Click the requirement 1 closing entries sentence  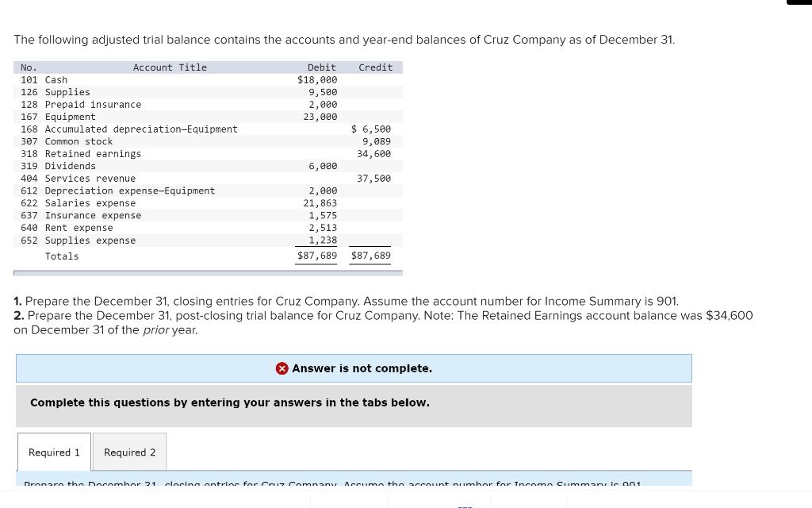(x=346, y=301)
